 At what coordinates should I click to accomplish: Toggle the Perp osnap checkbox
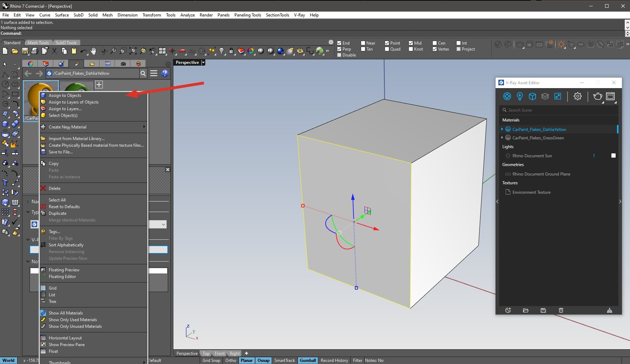click(x=339, y=49)
